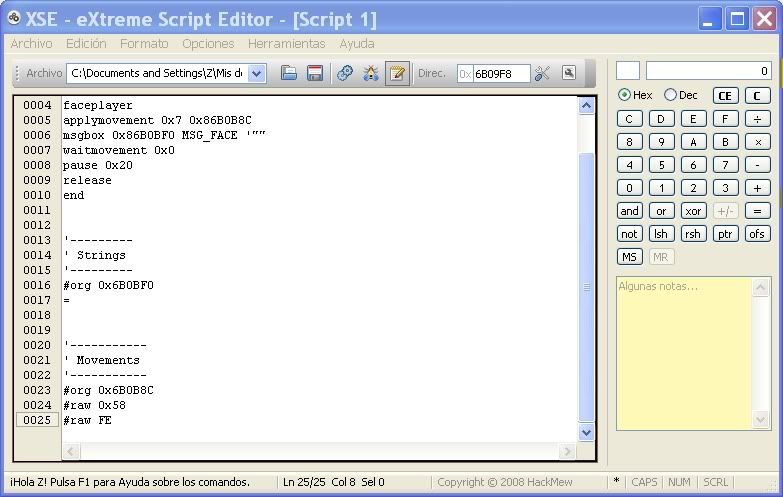Click the script editor down scroll arrow
Image resolution: width=783 pixels, height=497 pixels.
click(x=586, y=432)
